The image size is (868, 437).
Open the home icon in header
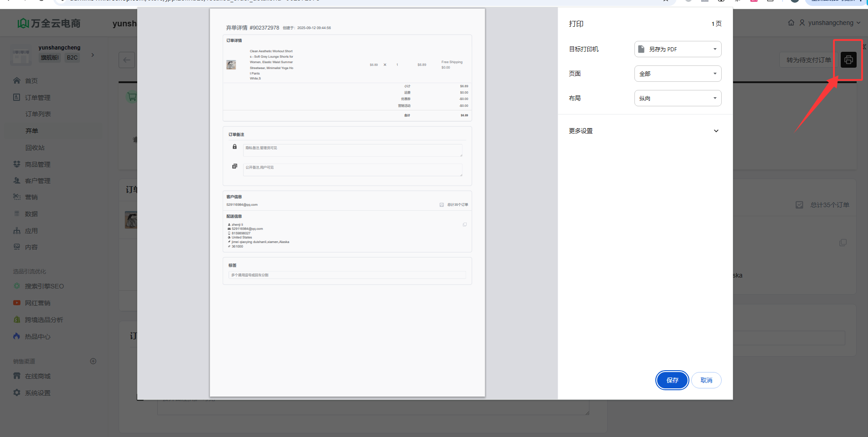click(791, 23)
